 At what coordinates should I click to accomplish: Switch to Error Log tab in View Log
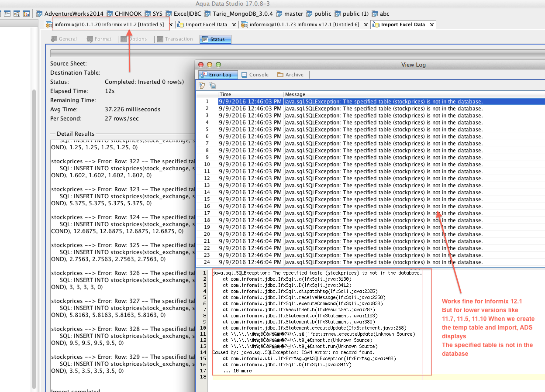pos(218,75)
